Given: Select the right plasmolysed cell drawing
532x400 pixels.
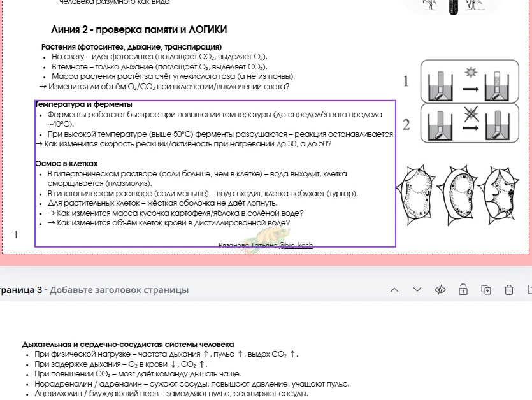Looking at the screenshot, I should click(498, 196).
